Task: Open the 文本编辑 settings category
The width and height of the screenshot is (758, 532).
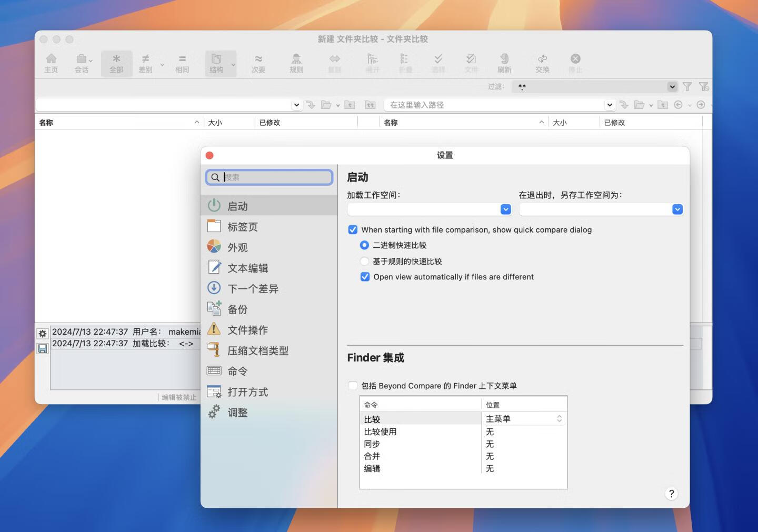Action: click(269, 268)
